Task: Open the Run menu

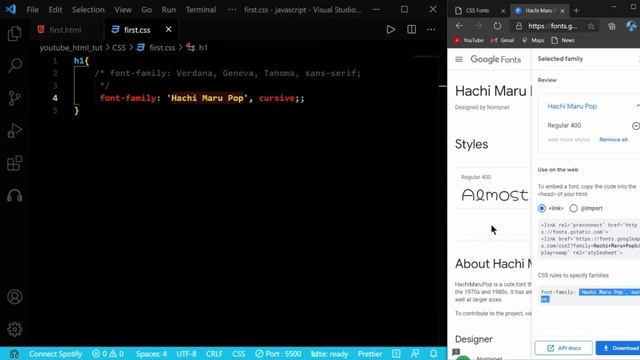Action: pos(169,10)
